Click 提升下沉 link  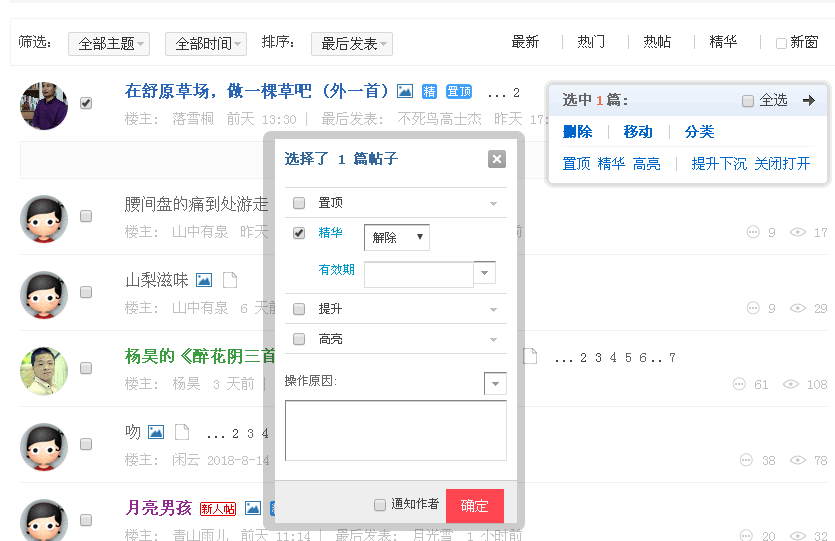(x=719, y=163)
